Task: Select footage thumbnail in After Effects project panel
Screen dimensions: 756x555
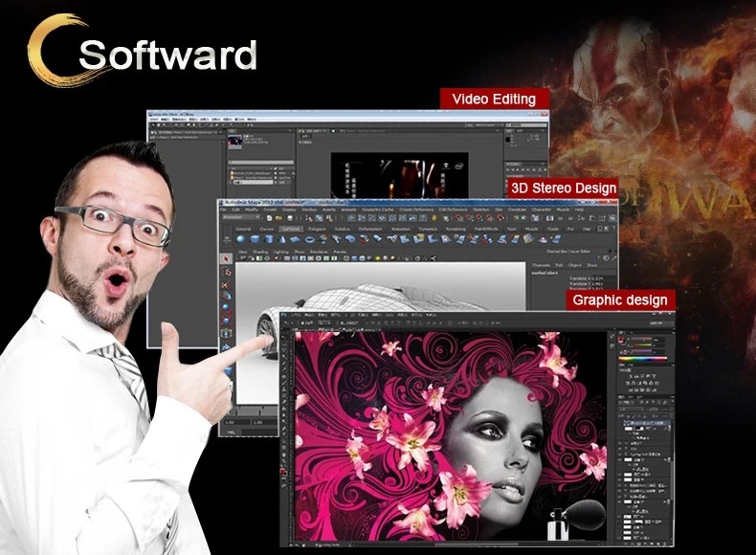Action: pyautogui.click(x=234, y=140)
